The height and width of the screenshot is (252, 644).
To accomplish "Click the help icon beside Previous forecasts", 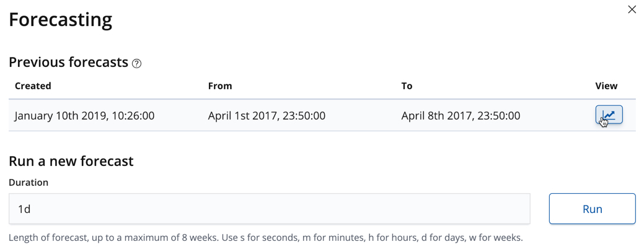I will (x=137, y=63).
